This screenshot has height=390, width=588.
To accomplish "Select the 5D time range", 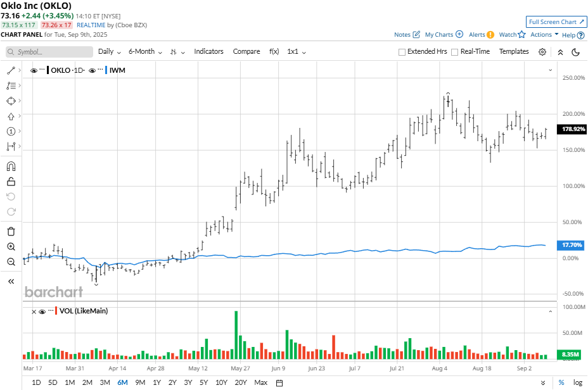I will (x=53, y=382).
